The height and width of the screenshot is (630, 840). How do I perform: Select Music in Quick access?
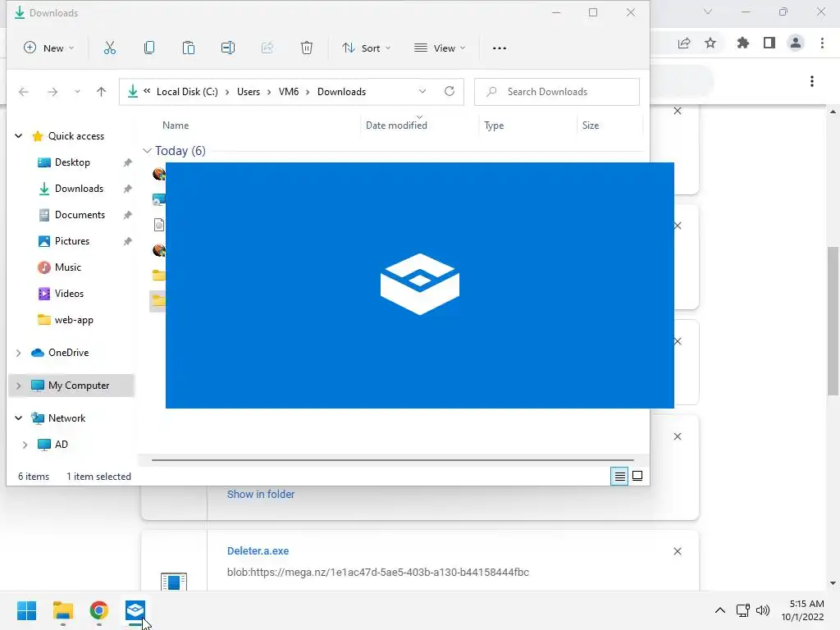pos(67,267)
